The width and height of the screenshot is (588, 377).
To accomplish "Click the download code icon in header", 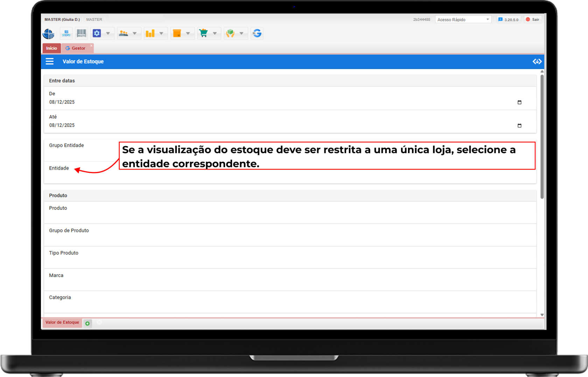I will click(x=537, y=62).
